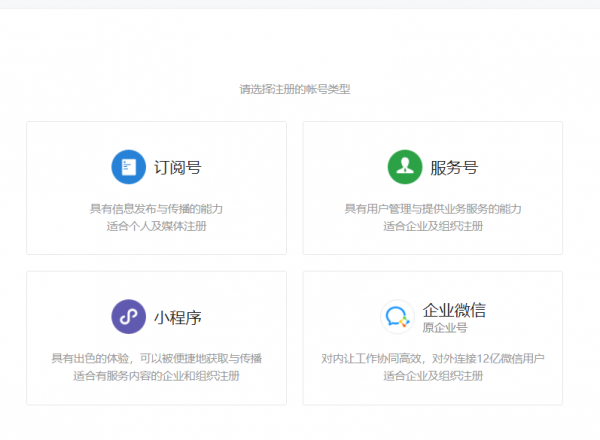
Task: Click the 适合有服务内容的企业和组织注册 text
Action: 156,376
